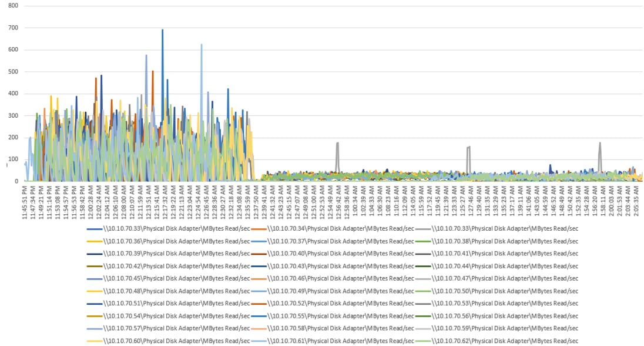The height and width of the screenshot is (346, 644).
Task: Select the 10.10.70.34 MBytes Read/sec legend entry
Action: point(333,229)
